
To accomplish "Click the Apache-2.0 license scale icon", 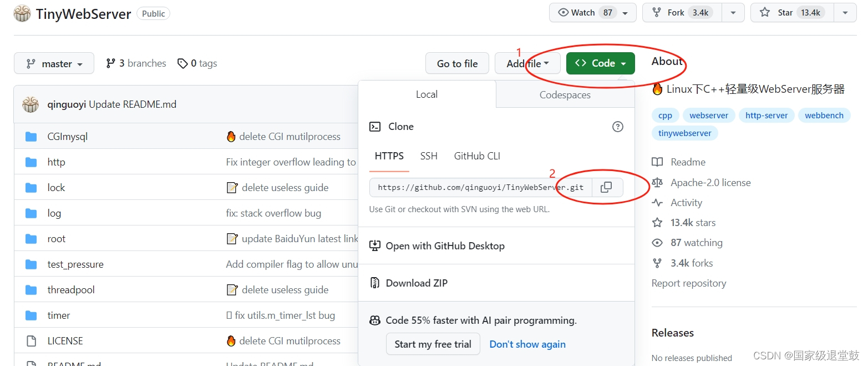I will click(x=657, y=182).
